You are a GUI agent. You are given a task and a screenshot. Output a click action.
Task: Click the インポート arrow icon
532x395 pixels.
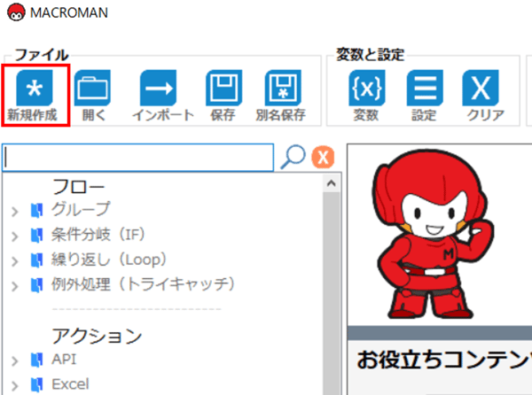(159, 88)
